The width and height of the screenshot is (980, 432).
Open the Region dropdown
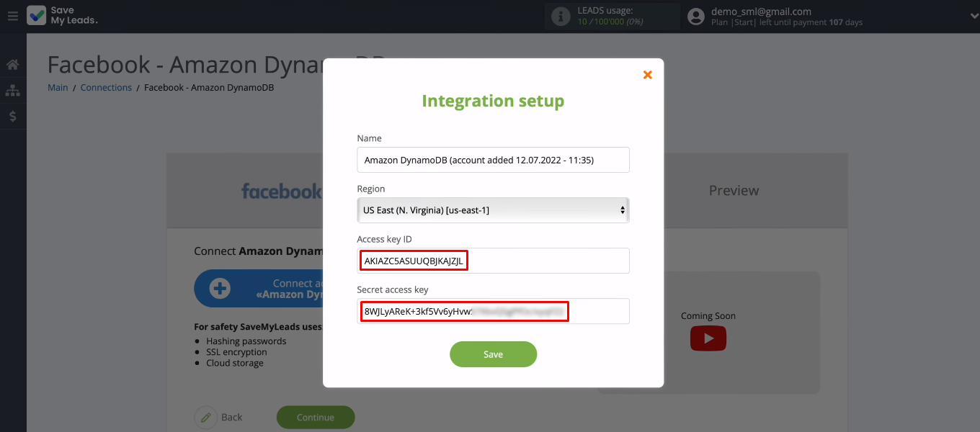point(493,210)
